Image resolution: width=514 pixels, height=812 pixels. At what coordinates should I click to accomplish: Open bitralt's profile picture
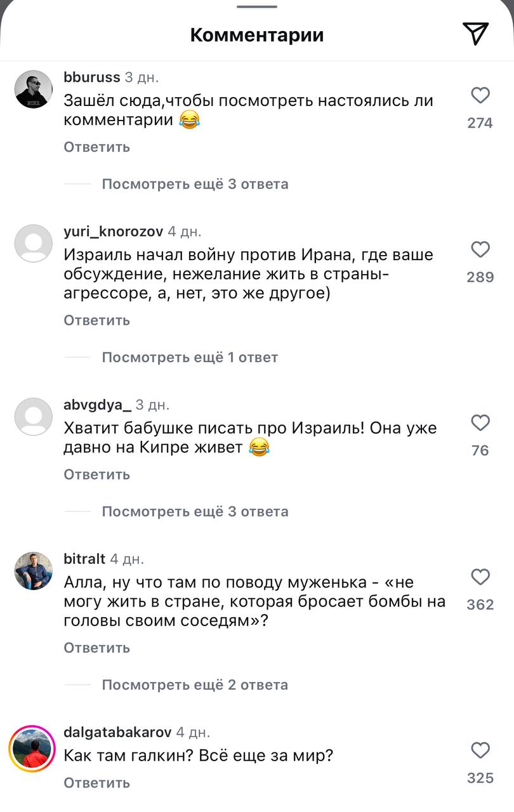[33, 571]
